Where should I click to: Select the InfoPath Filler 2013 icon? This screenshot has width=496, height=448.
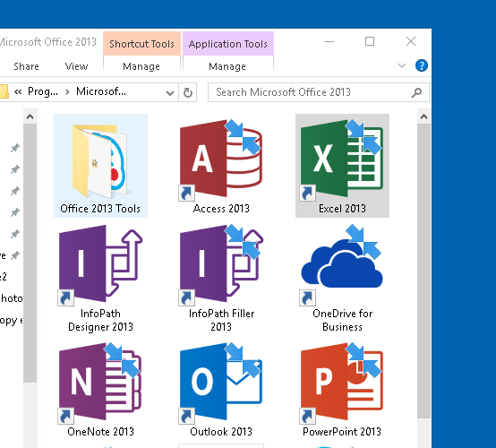(221, 265)
